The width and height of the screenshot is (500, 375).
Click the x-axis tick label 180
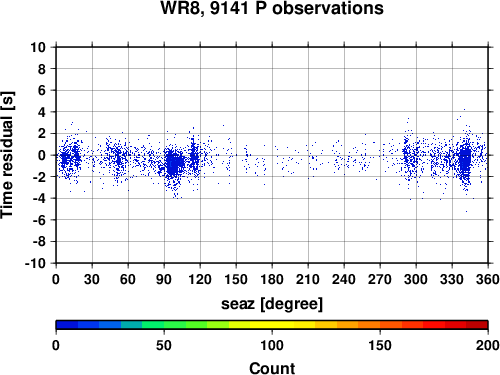[272, 279]
